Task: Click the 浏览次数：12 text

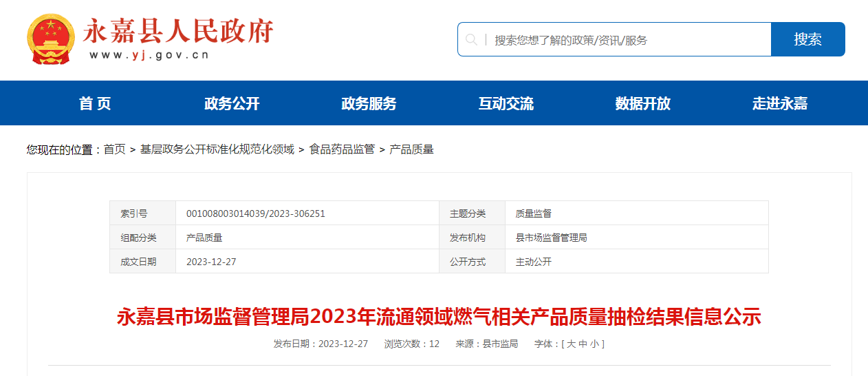Action: [411, 344]
